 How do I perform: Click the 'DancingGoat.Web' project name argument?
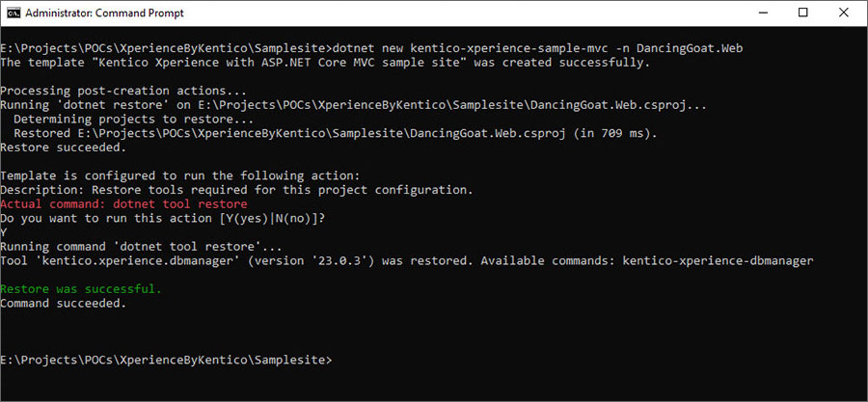(690, 48)
